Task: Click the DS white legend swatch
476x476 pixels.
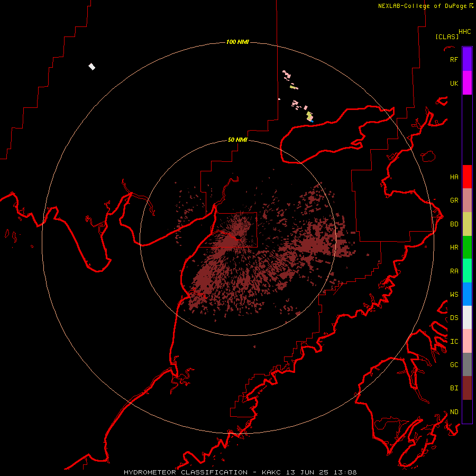Action: pos(467,317)
